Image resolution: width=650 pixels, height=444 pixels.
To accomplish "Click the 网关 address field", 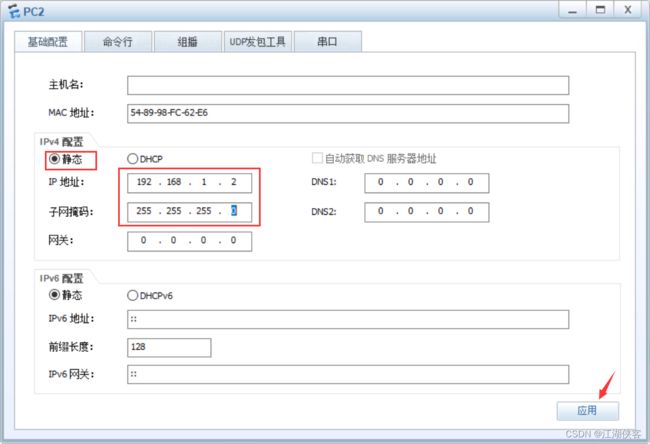I will pyautogui.click(x=189, y=241).
